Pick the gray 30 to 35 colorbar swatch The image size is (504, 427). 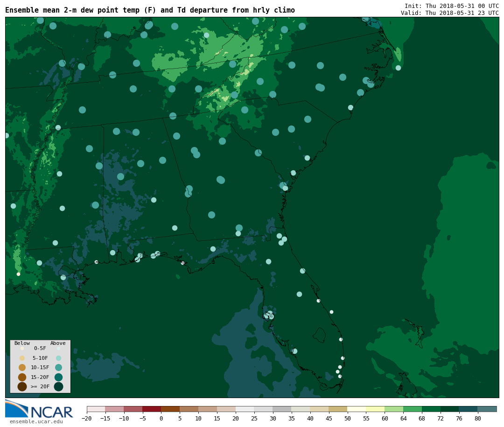tap(282, 409)
